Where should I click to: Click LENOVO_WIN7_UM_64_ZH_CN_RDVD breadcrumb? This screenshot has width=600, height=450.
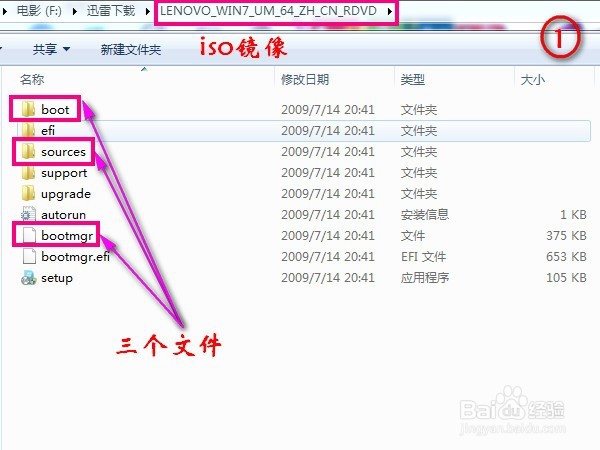tap(269, 11)
